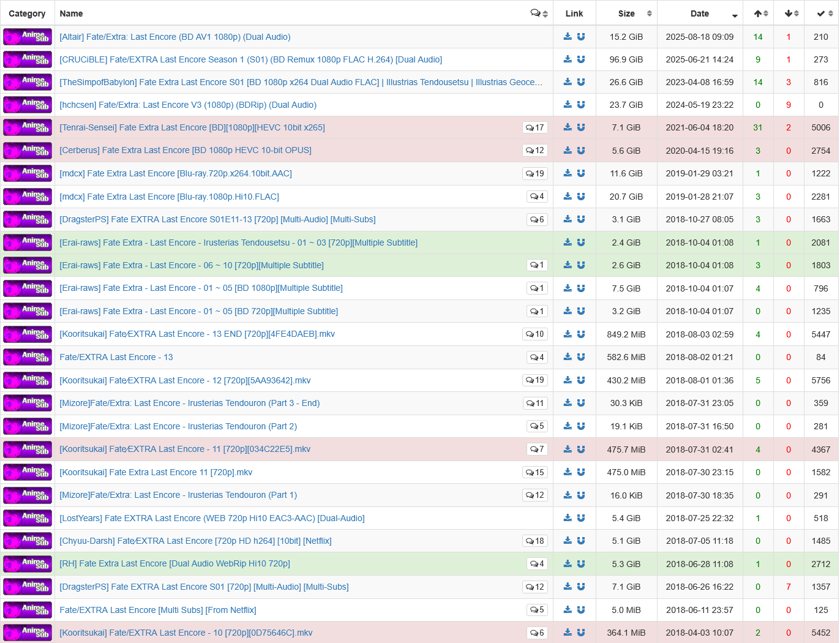Viewport: 840px width, 643px height.
Task: Download torrent file for [Altair] Fate/Extra Last Encore
Action: (x=568, y=37)
